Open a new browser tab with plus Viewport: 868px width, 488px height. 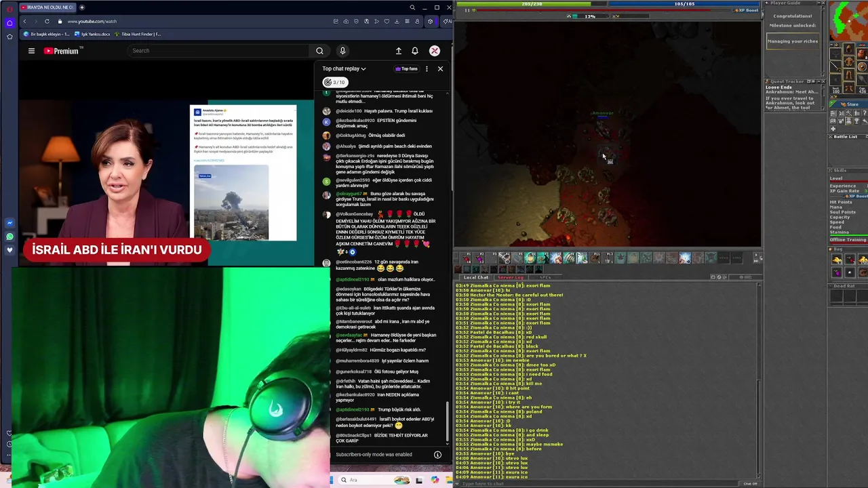82,7
